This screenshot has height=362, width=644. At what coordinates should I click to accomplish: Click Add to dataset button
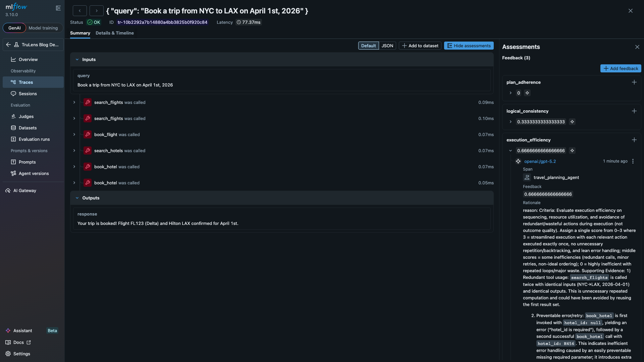[420, 46]
